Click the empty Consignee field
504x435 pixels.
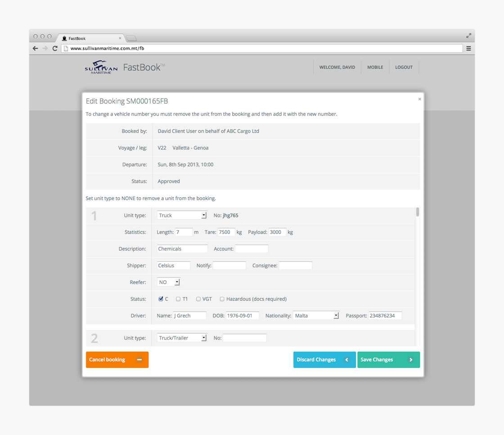(x=295, y=265)
